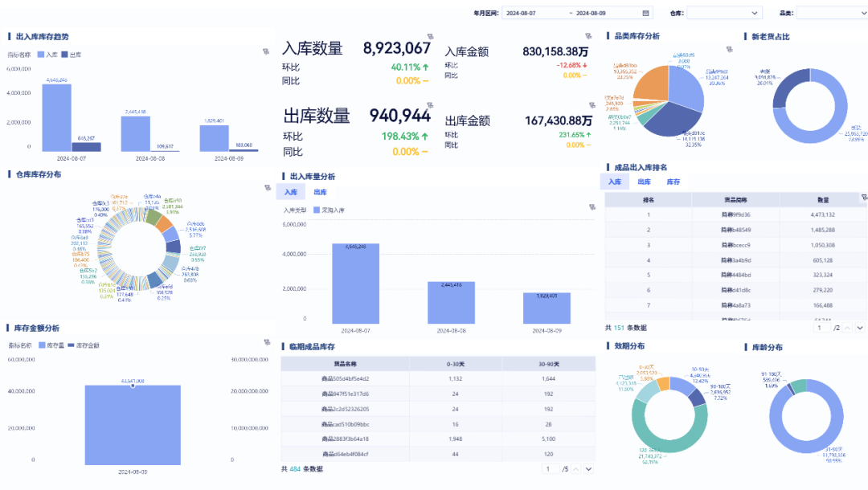Click page number input of 临期成品库存 table

click(x=549, y=469)
